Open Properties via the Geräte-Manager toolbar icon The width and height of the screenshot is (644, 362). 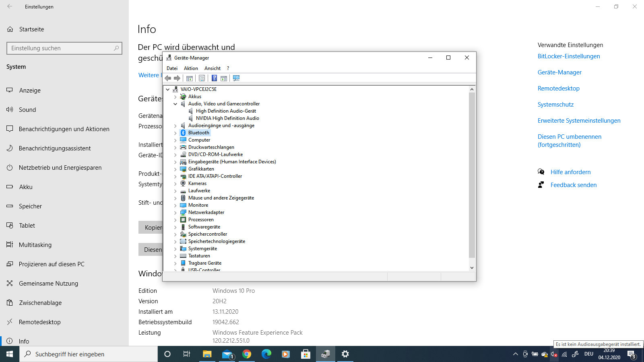coord(202,78)
